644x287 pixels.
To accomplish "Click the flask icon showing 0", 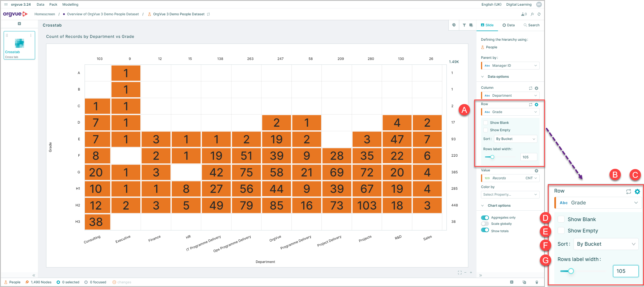I will click(x=524, y=14).
